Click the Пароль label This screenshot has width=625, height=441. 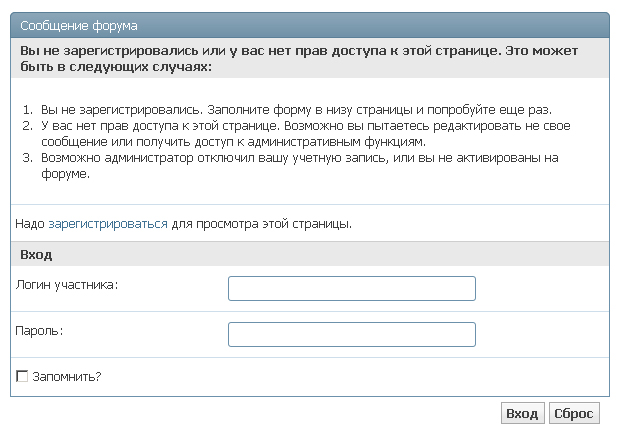click(x=39, y=331)
